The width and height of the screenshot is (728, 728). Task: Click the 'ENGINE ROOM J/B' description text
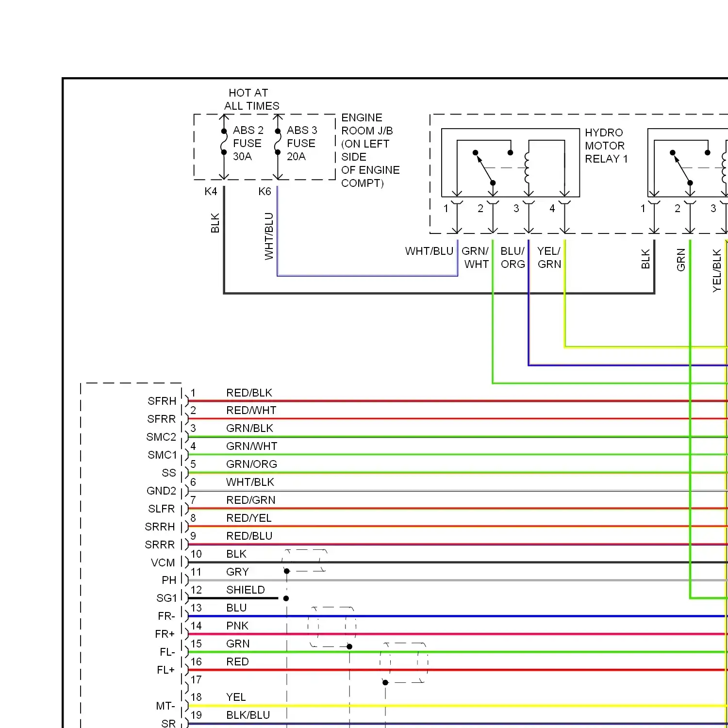tap(370, 150)
